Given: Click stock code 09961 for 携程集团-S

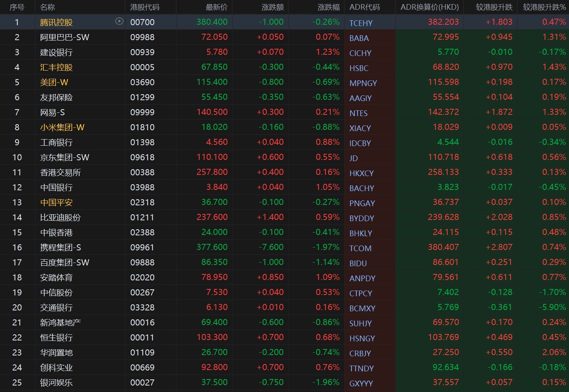Looking at the screenshot, I should (142, 248).
